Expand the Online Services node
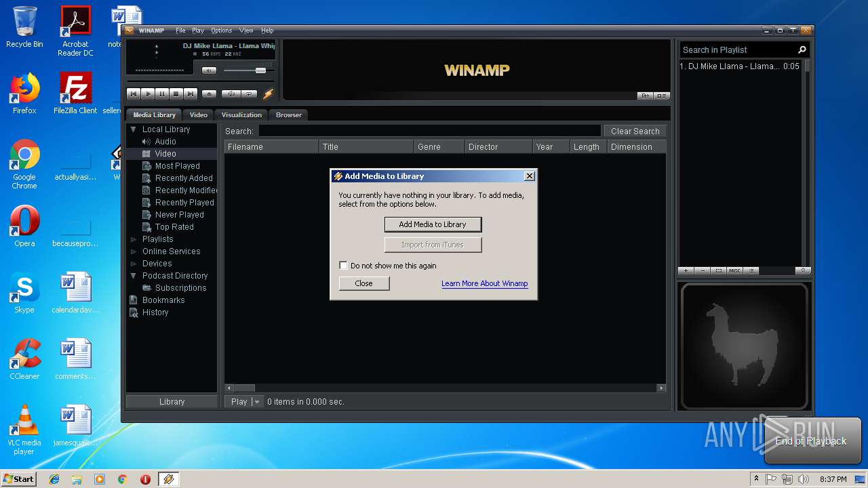The width and height of the screenshot is (868, 488). (x=134, y=251)
